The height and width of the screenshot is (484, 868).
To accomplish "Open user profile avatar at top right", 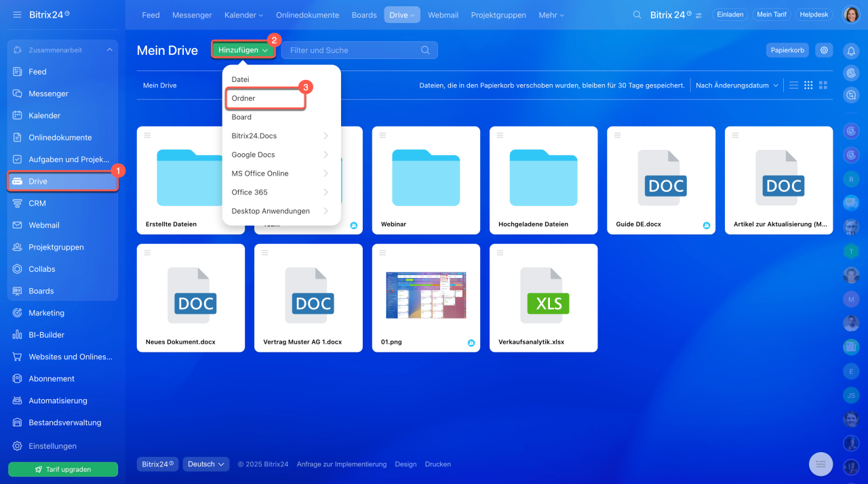I will (x=851, y=14).
